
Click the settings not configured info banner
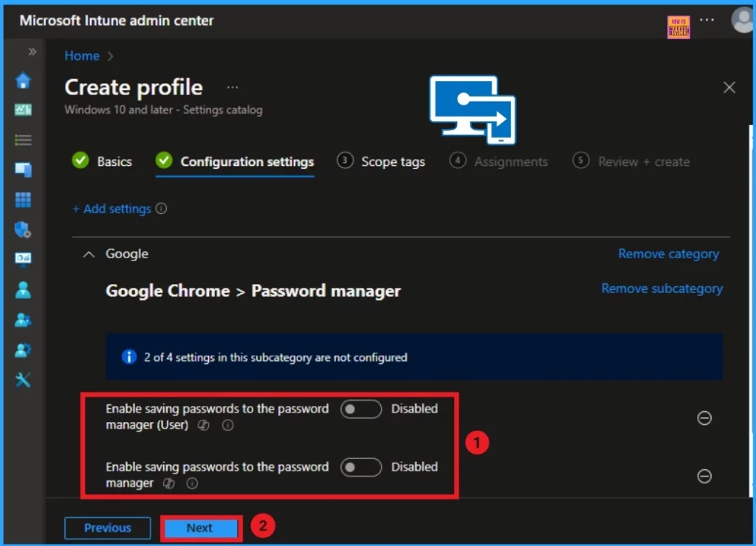(413, 357)
